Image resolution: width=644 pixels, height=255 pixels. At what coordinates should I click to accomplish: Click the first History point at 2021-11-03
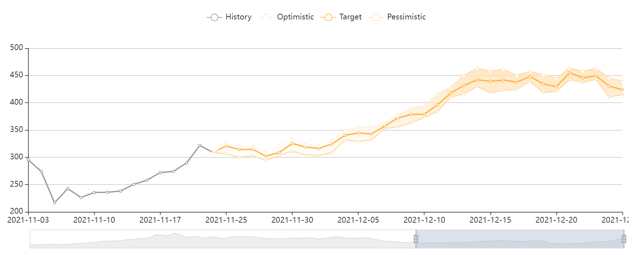[x=28, y=160]
